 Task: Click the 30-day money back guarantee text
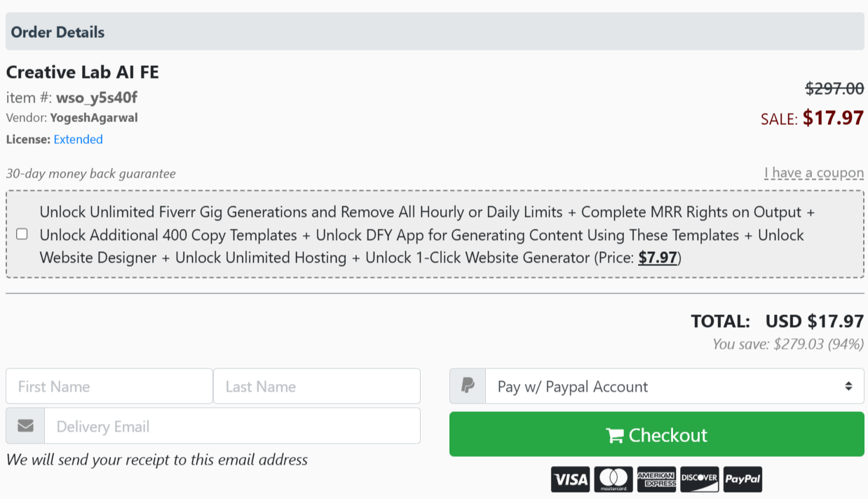click(91, 173)
